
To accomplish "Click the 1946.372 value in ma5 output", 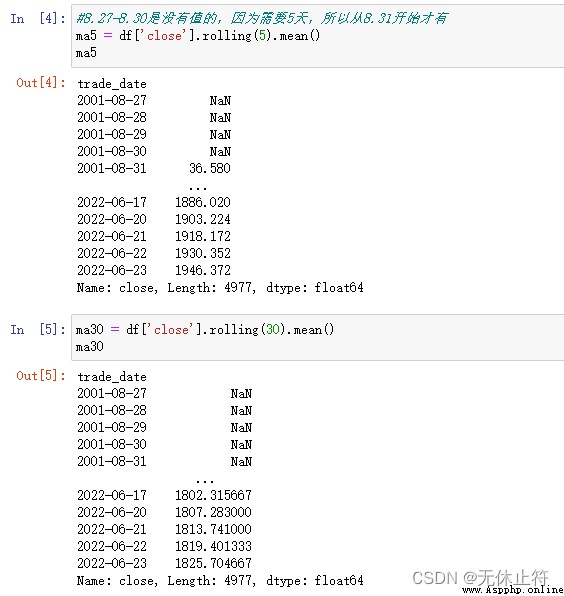I will [x=203, y=270].
